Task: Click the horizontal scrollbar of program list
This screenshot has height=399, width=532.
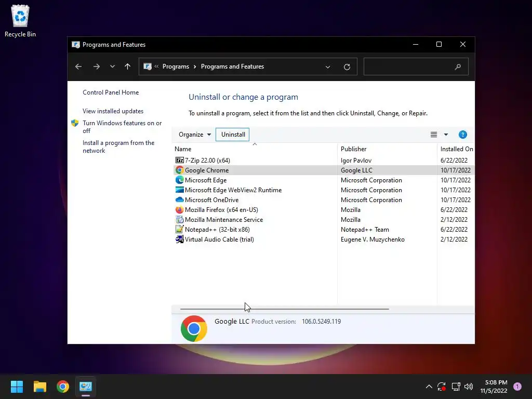Action: (x=284, y=309)
